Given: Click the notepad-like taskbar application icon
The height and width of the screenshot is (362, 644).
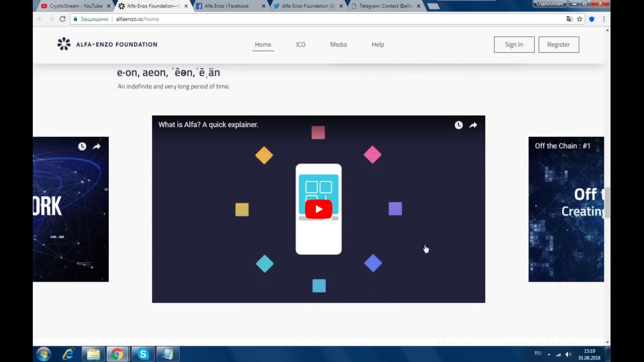Looking at the screenshot, I should 168,354.
